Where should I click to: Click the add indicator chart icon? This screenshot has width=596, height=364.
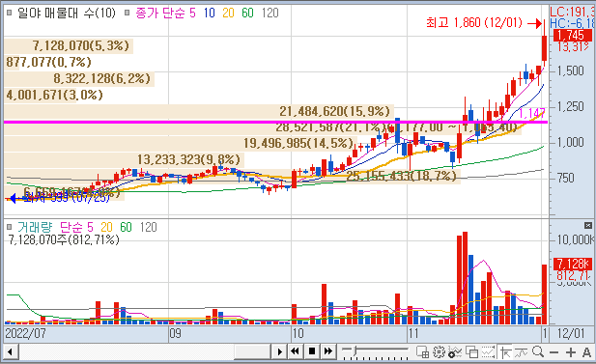click(x=455, y=352)
